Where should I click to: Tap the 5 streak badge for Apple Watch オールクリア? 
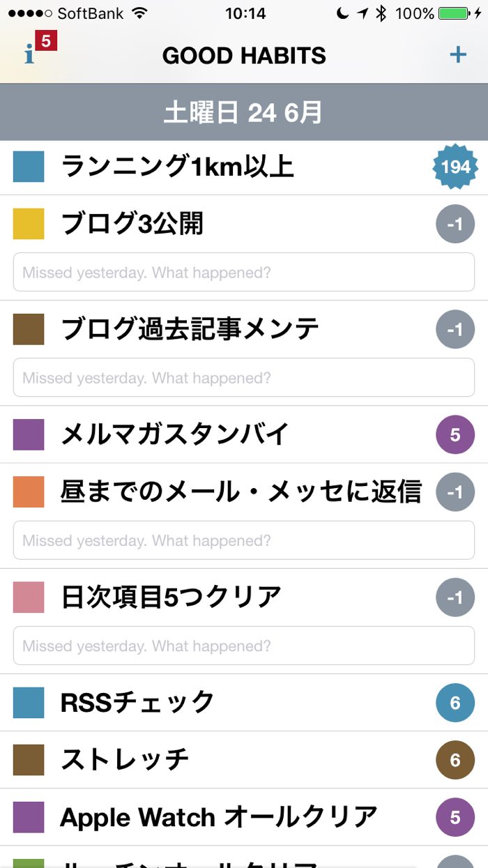[x=455, y=817]
